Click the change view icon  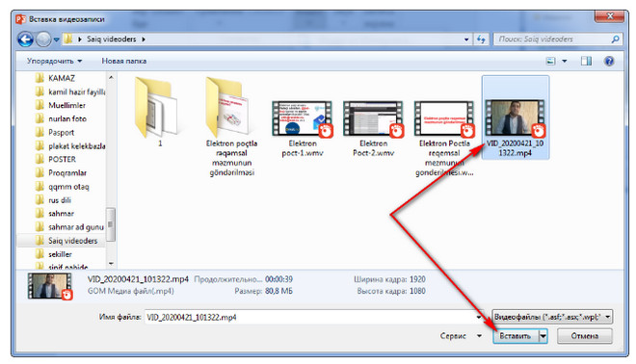[x=550, y=62]
